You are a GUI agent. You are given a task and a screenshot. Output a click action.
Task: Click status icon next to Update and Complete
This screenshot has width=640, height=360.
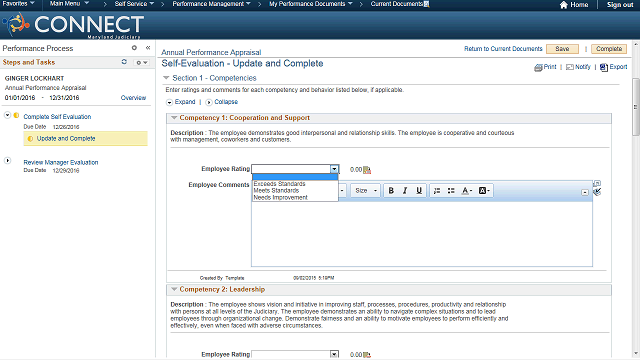click(x=30, y=139)
